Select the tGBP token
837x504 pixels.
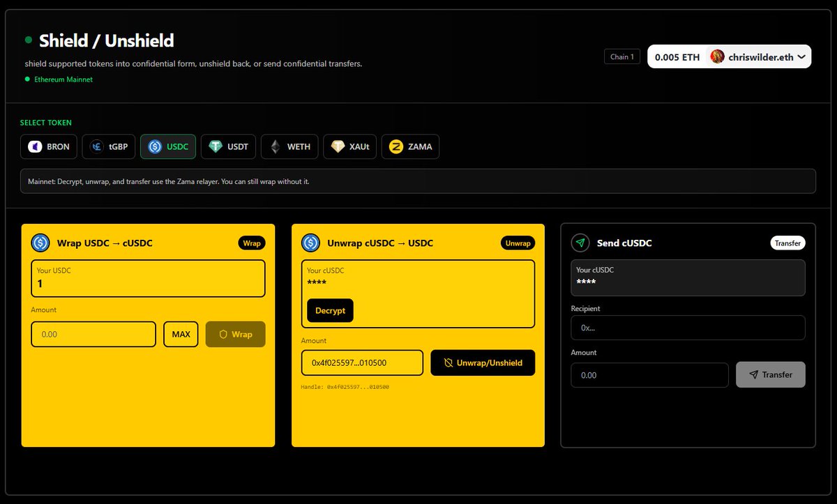[108, 146]
